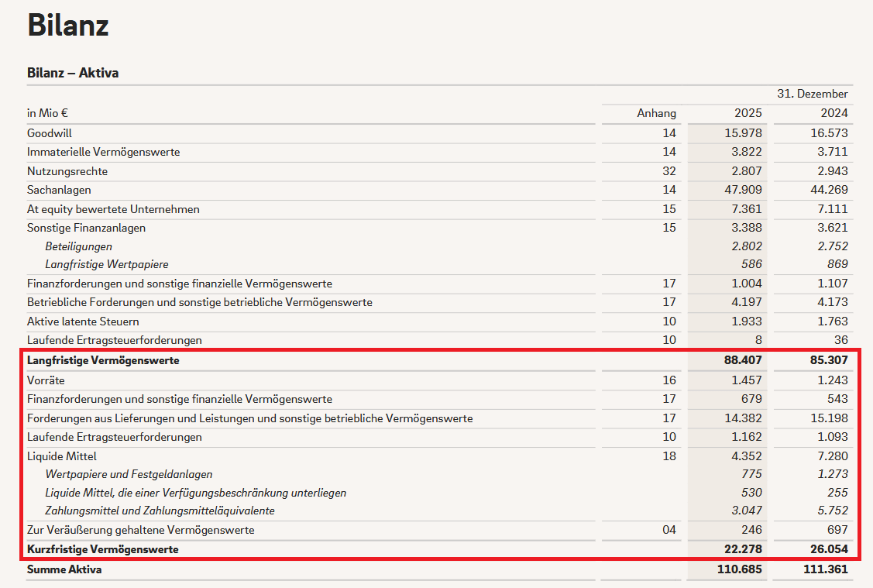Click the 2025 column header
The width and height of the screenshot is (873, 588).
(x=748, y=113)
